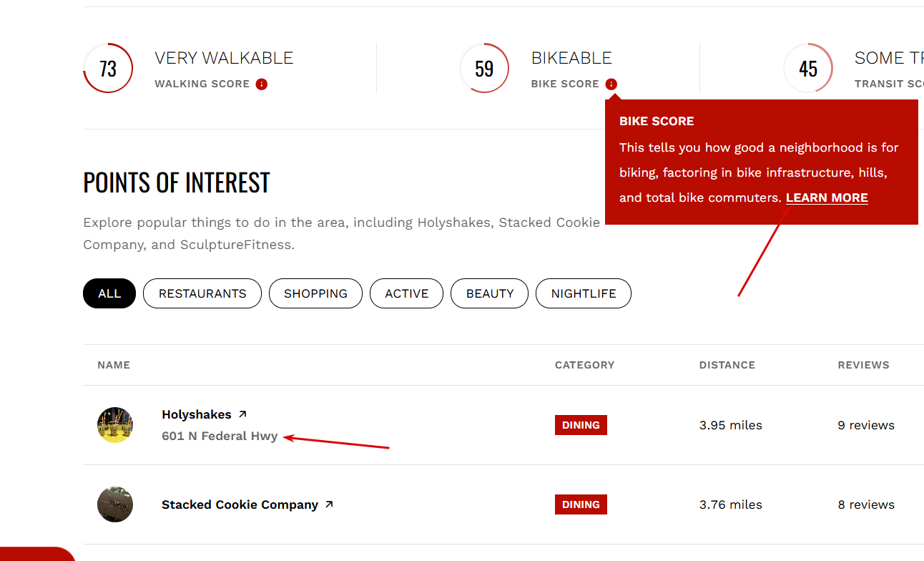Open Stacked Cookie Company external arrow icon

click(x=329, y=504)
